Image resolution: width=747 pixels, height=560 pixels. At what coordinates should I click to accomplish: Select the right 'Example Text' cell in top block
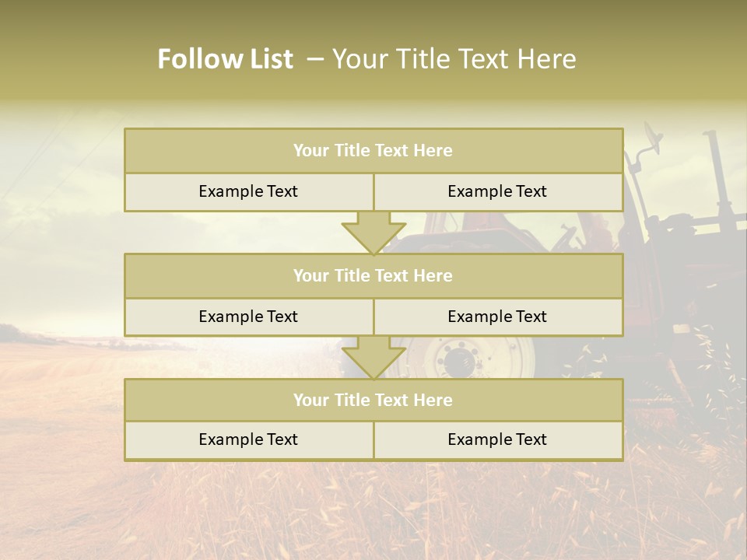click(498, 191)
